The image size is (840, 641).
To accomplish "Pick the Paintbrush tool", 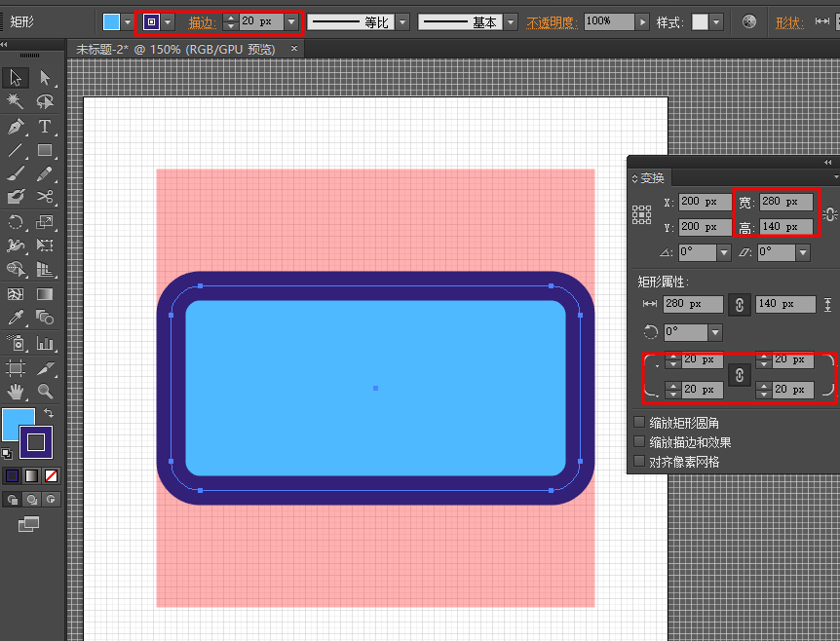I will 15,173.
